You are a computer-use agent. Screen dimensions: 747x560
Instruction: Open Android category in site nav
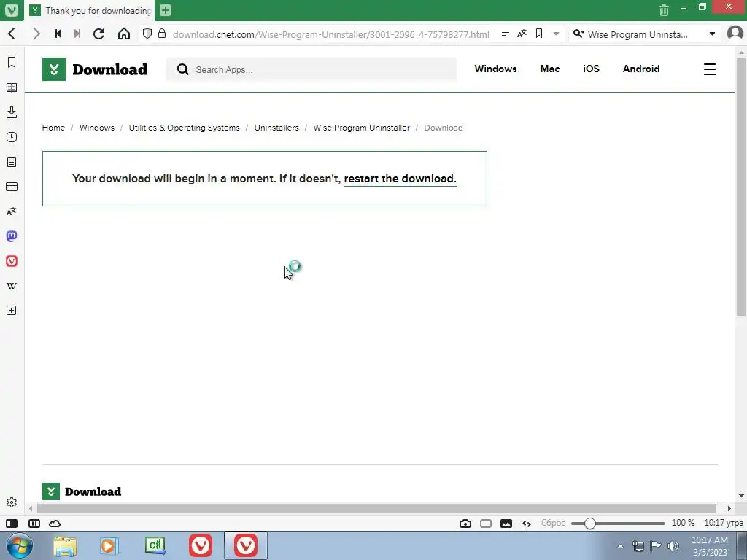point(641,69)
